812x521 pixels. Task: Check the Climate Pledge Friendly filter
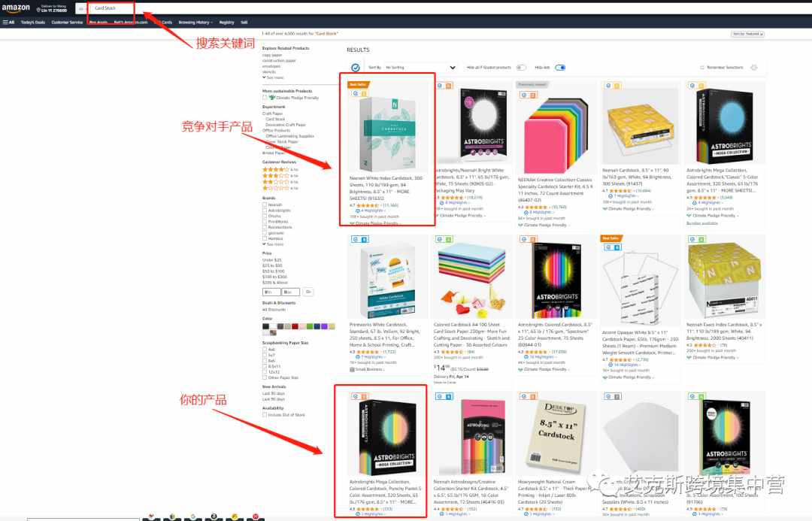tap(265, 98)
